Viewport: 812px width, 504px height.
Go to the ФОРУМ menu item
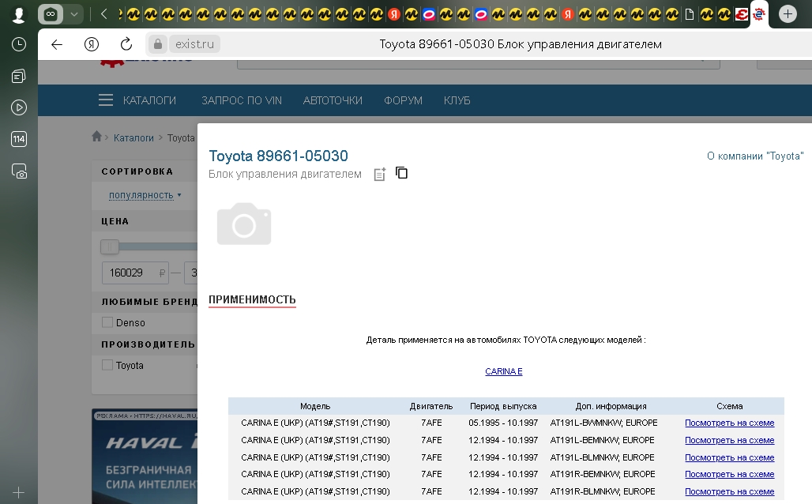403,100
